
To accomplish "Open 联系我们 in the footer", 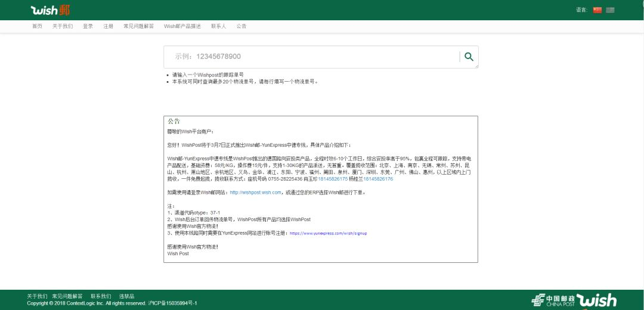I will [x=101, y=296].
